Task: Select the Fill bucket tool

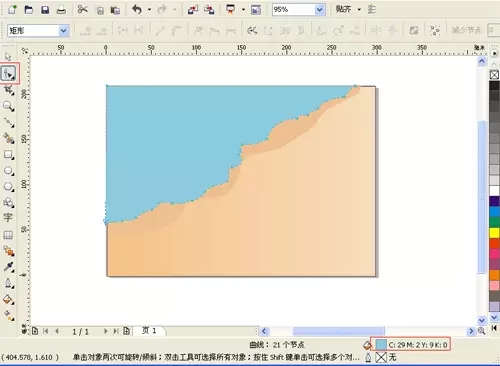Action: click(x=9, y=299)
